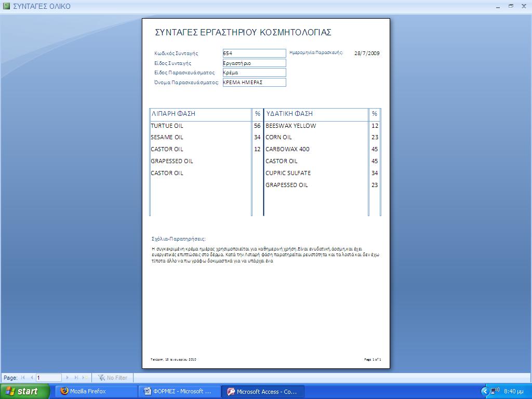Click GRAPESSED OIL in the ΛΙΠΑΡΗ ΦΑΣΗ column
The width and height of the screenshot is (532, 399).
point(172,161)
